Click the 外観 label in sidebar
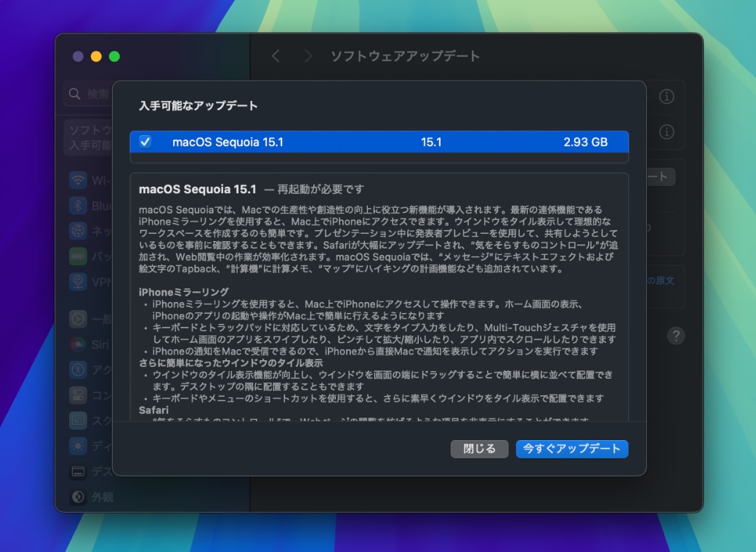Viewport: 756px width, 552px height. pyautogui.click(x=102, y=497)
